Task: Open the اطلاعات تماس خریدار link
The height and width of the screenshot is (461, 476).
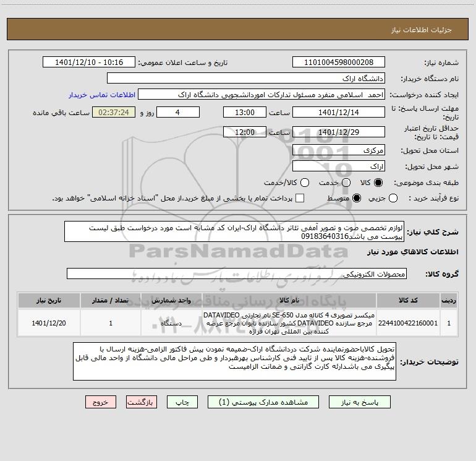Action: pos(102,95)
